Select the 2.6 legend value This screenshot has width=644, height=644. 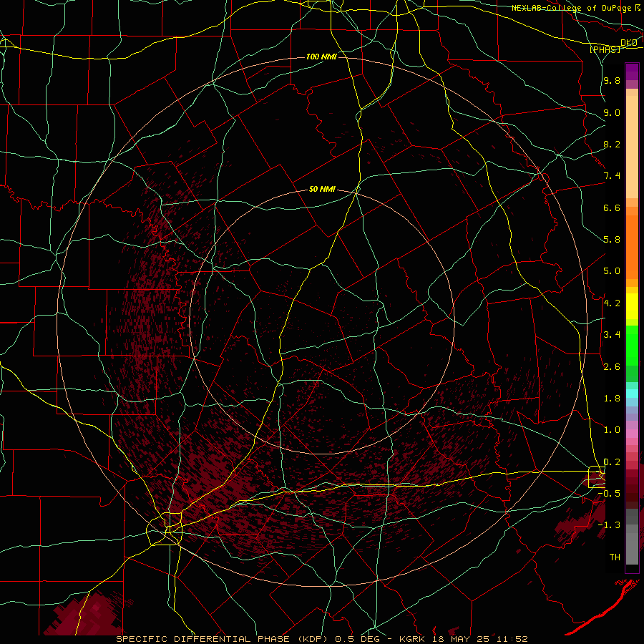click(x=612, y=367)
